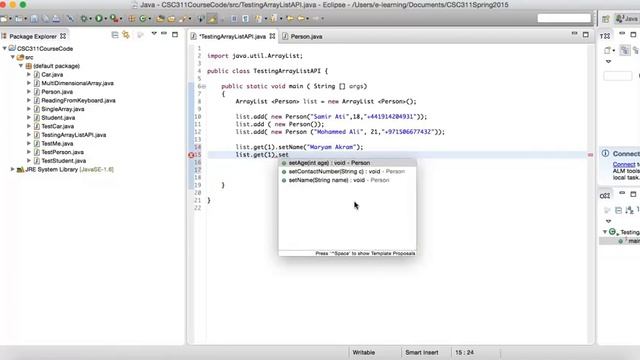Click the Open Perspective icon
The image size is (640, 360).
pos(606,19)
